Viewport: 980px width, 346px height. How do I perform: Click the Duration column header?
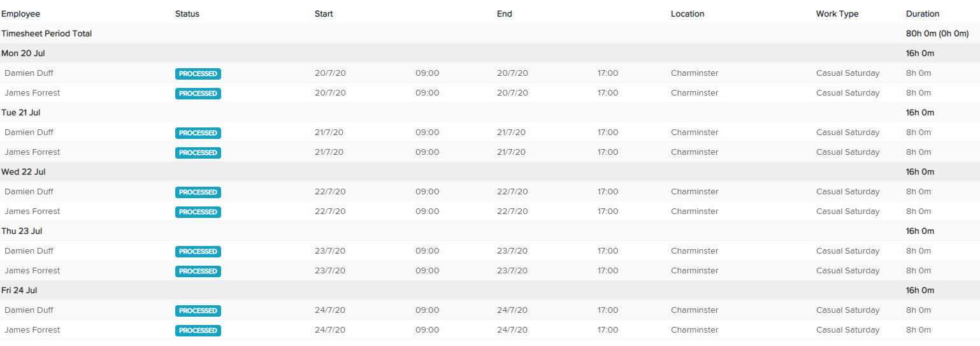point(923,13)
